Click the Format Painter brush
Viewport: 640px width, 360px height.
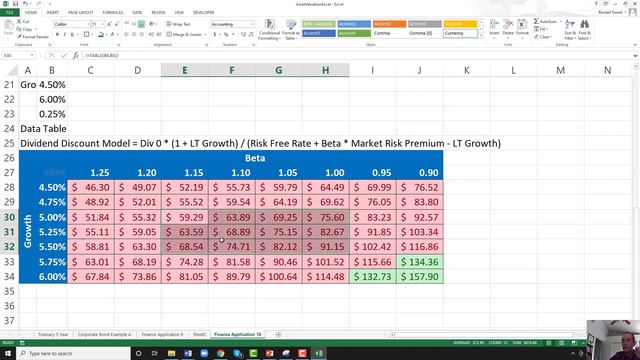pos(19,37)
